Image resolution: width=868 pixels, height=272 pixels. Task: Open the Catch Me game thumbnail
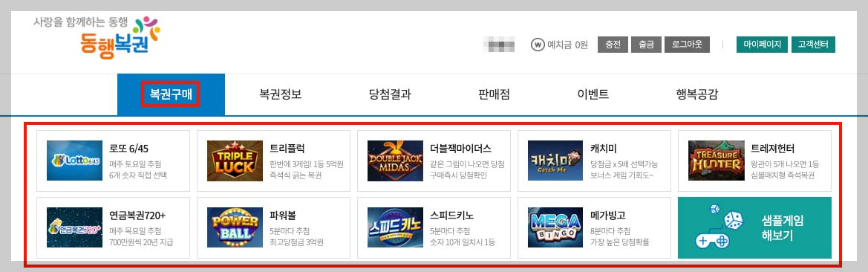(556, 161)
